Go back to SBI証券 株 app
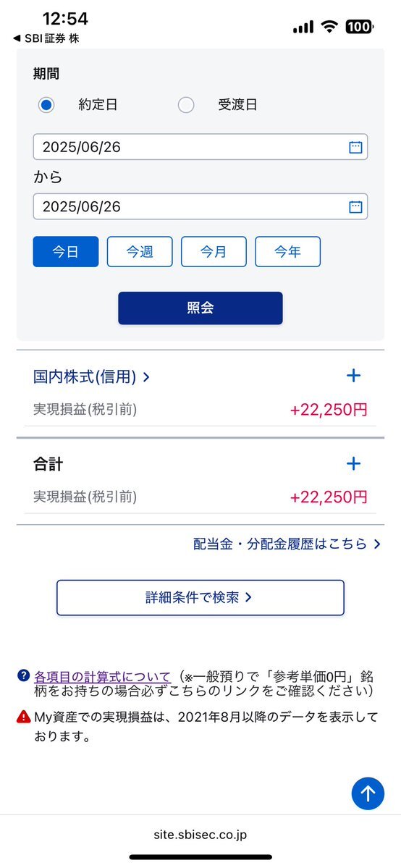This screenshot has width=401, height=868. coord(46,38)
